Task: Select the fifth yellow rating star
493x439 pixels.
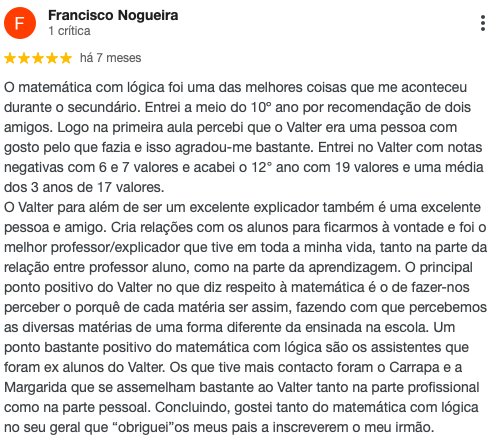Action: (66, 58)
